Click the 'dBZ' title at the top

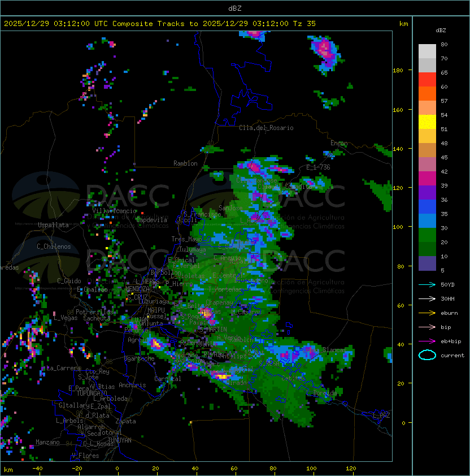tap(235, 8)
